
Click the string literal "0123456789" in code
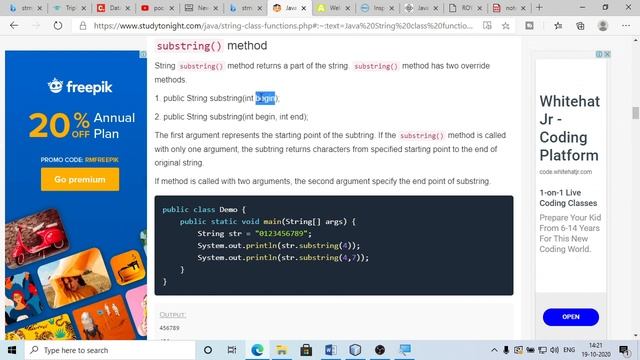click(281, 233)
